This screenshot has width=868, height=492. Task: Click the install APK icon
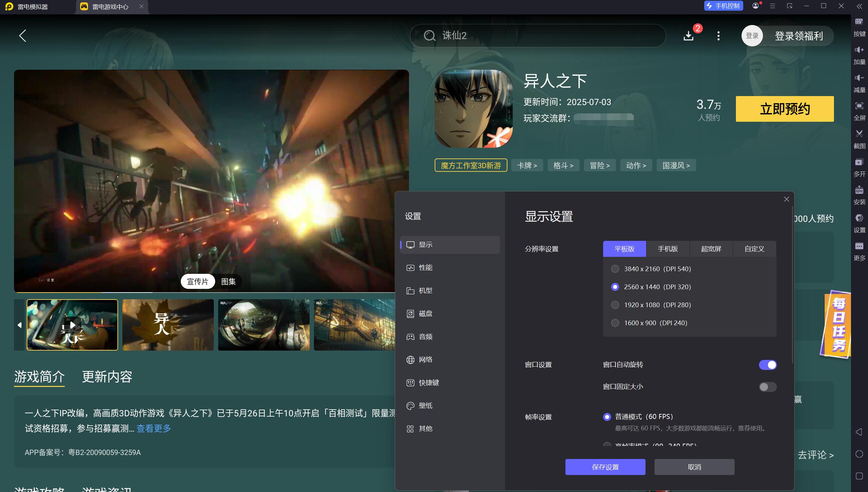[859, 190]
